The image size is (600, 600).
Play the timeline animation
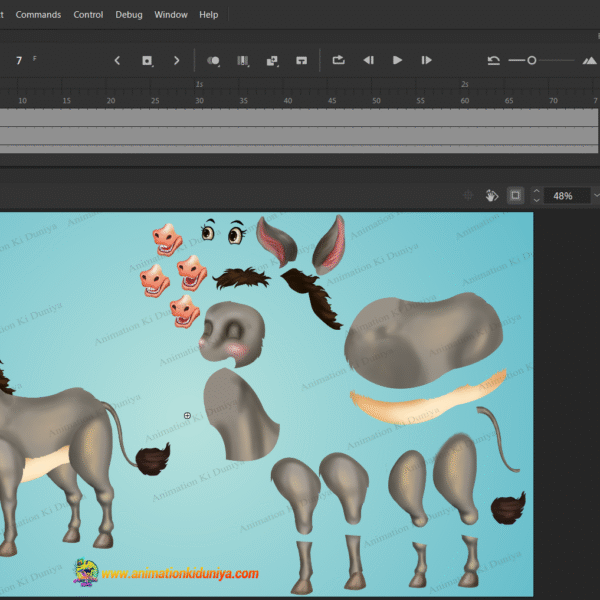pos(397,60)
